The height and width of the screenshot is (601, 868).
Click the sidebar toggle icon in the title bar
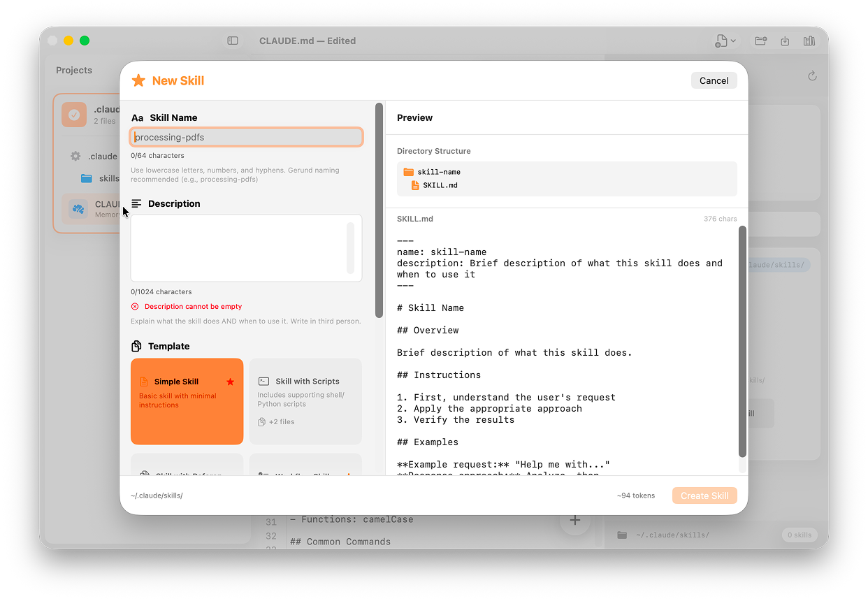pos(233,41)
